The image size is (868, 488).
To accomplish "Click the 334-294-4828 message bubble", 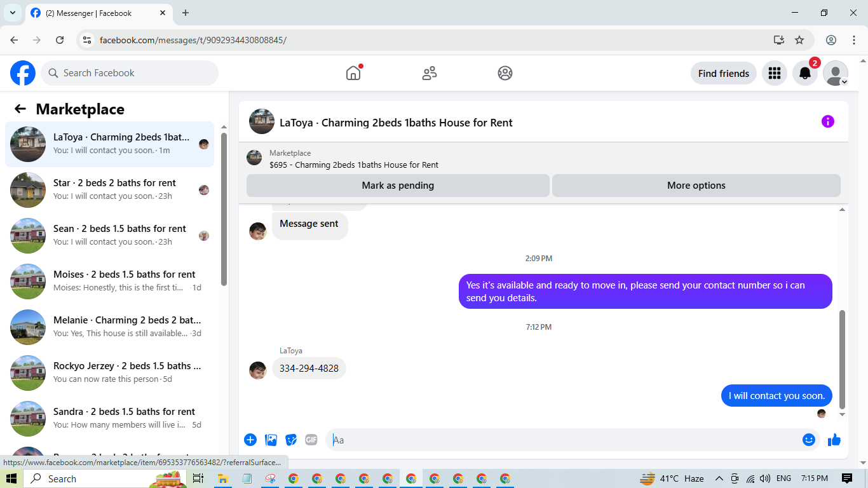I will pos(309,369).
